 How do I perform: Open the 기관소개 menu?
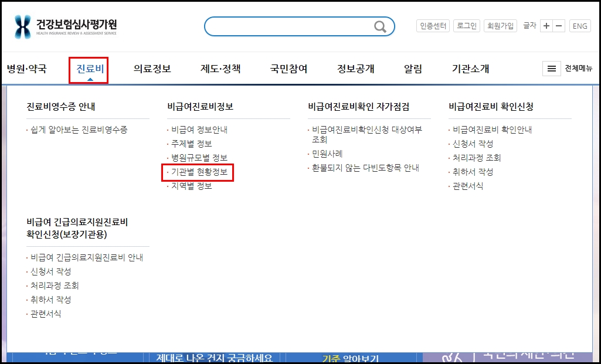(x=471, y=68)
